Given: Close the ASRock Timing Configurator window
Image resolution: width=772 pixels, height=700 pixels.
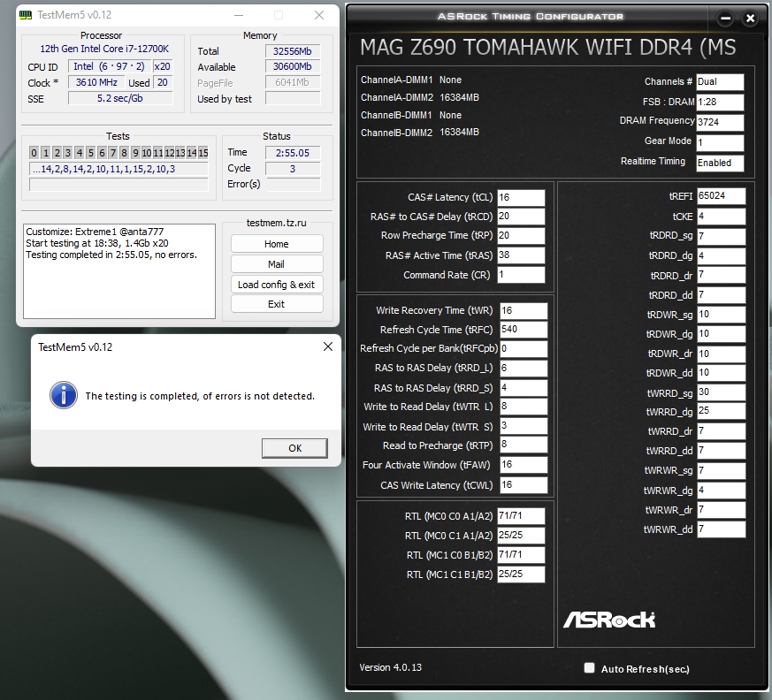Looking at the screenshot, I should [x=751, y=19].
